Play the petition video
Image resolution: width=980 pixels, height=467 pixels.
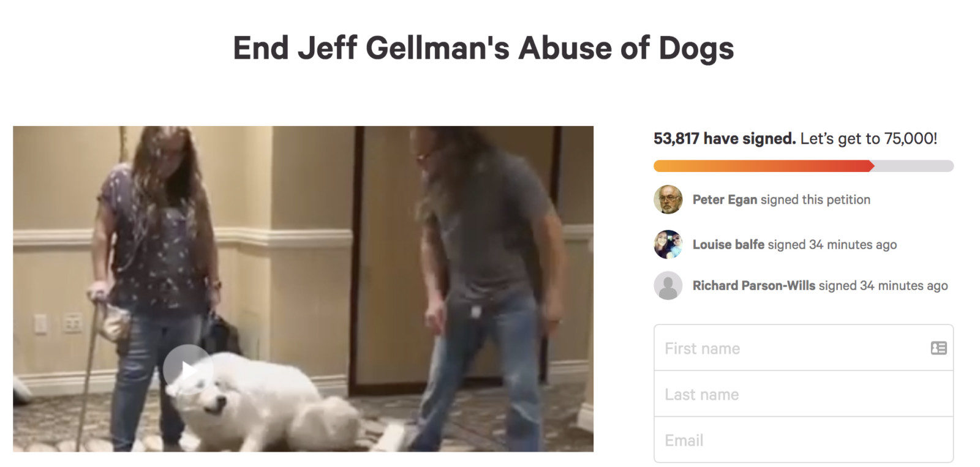[x=188, y=370]
